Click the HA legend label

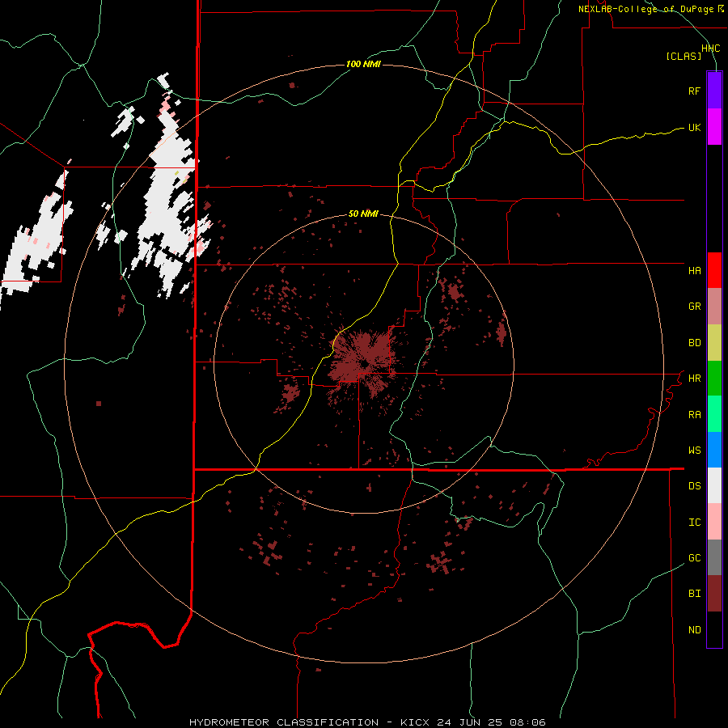pyautogui.click(x=694, y=271)
